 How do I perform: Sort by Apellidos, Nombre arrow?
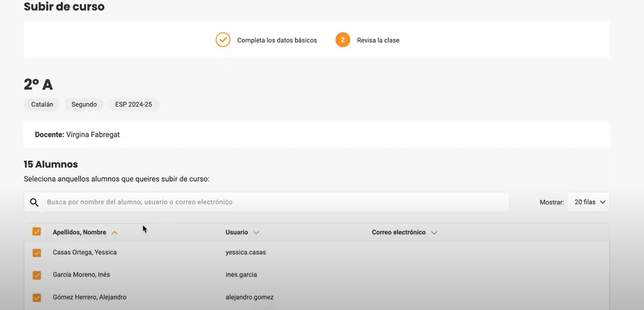tap(114, 233)
